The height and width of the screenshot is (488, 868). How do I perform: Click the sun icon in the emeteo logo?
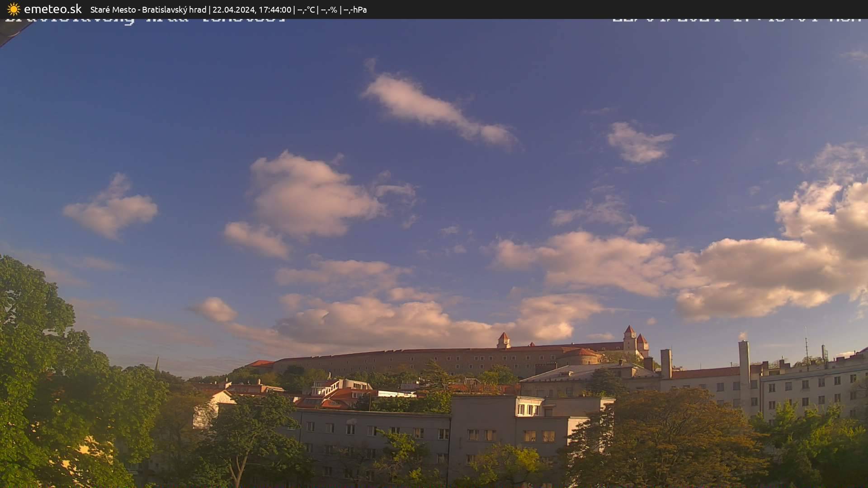pos(13,9)
